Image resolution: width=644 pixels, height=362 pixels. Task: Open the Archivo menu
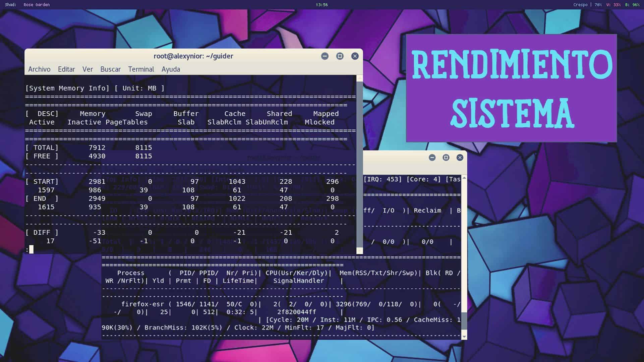pyautogui.click(x=39, y=69)
